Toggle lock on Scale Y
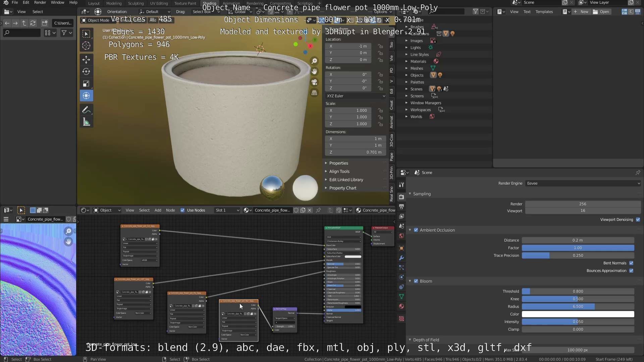This screenshot has width=644, height=362. click(x=380, y=117)
